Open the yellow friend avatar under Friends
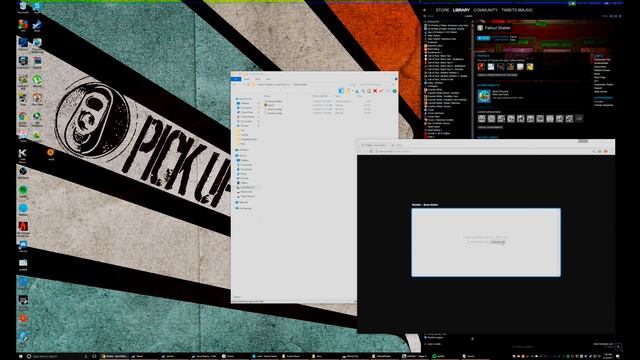Screen dimensions: 640x360 pos(529,67)
